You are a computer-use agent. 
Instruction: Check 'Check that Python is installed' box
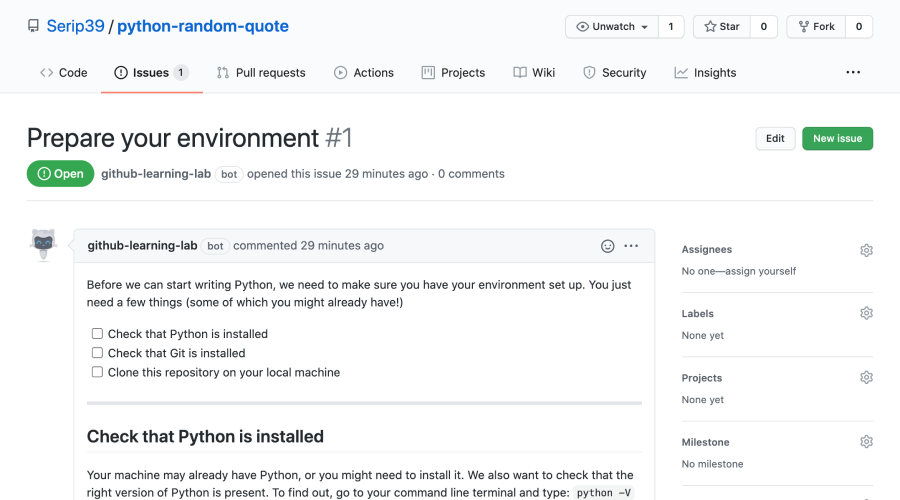coord(97,334)
